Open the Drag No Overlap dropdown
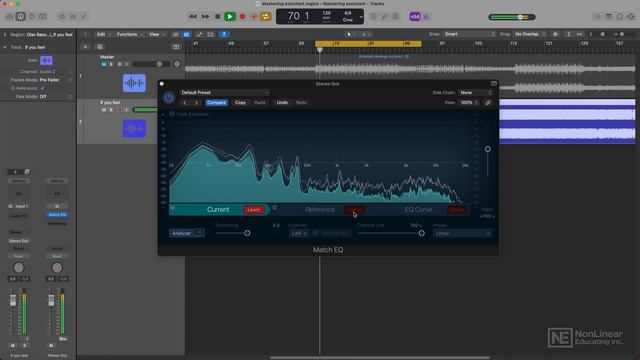This screenshot has width=640, height=360. (530, 34)
